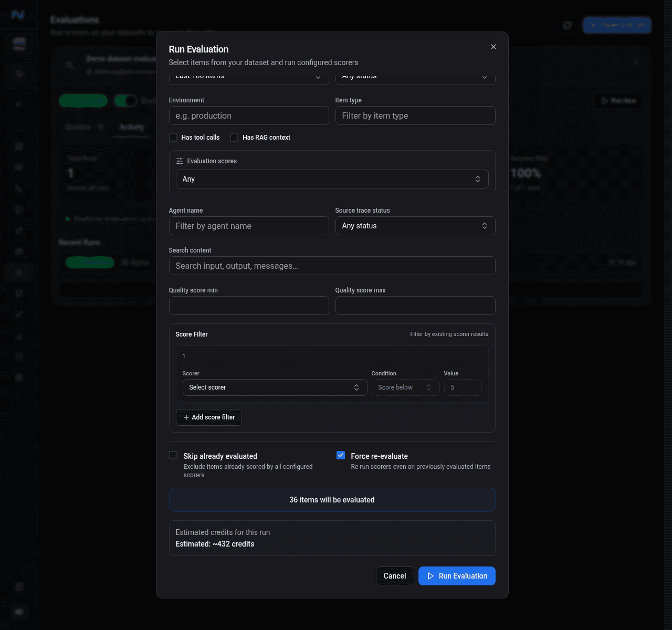Toggle the enabled switch on the background page
Screen dimensions: 672x630
click(125, 100)
